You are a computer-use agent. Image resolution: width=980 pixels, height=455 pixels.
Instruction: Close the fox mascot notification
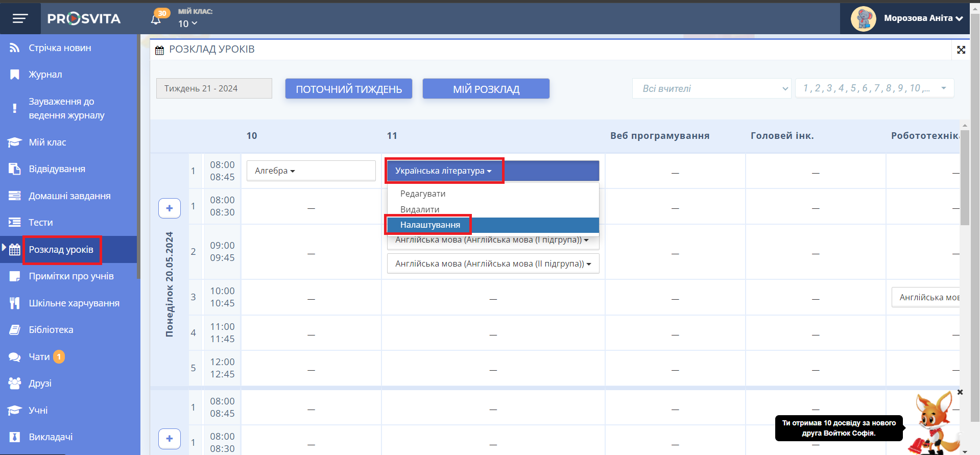pos(960,392)
